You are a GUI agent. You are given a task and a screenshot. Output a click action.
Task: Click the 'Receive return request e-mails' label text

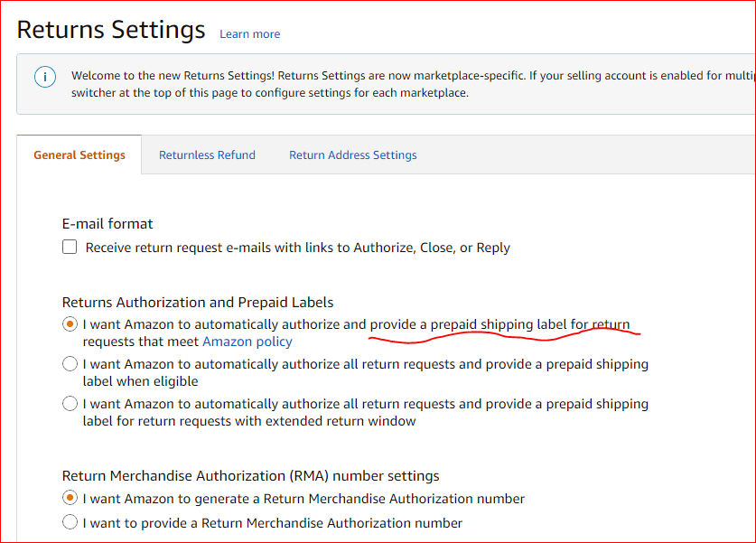(297, 248)
